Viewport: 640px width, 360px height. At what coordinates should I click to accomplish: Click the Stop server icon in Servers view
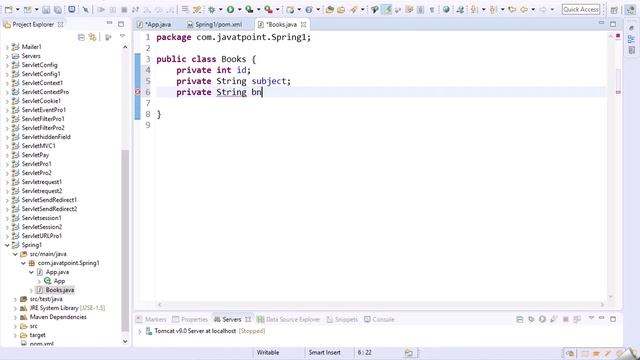click(565, 319)
